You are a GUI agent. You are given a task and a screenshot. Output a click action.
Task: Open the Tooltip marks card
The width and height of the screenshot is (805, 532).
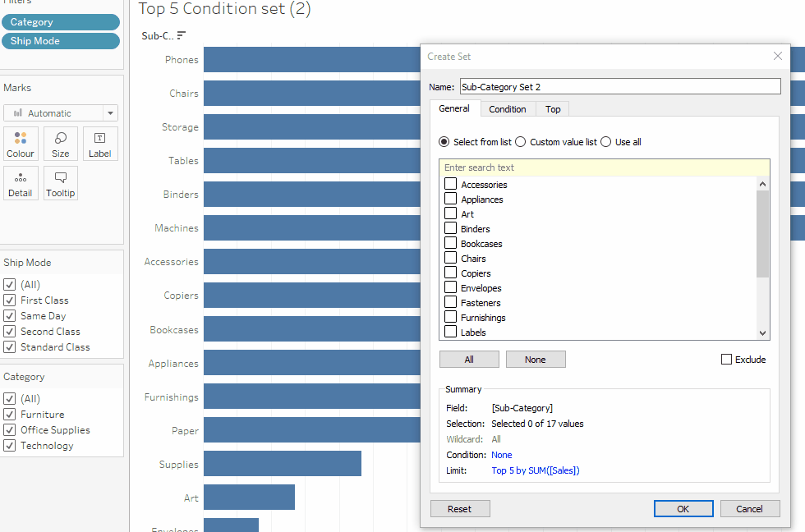pos(61,183)
